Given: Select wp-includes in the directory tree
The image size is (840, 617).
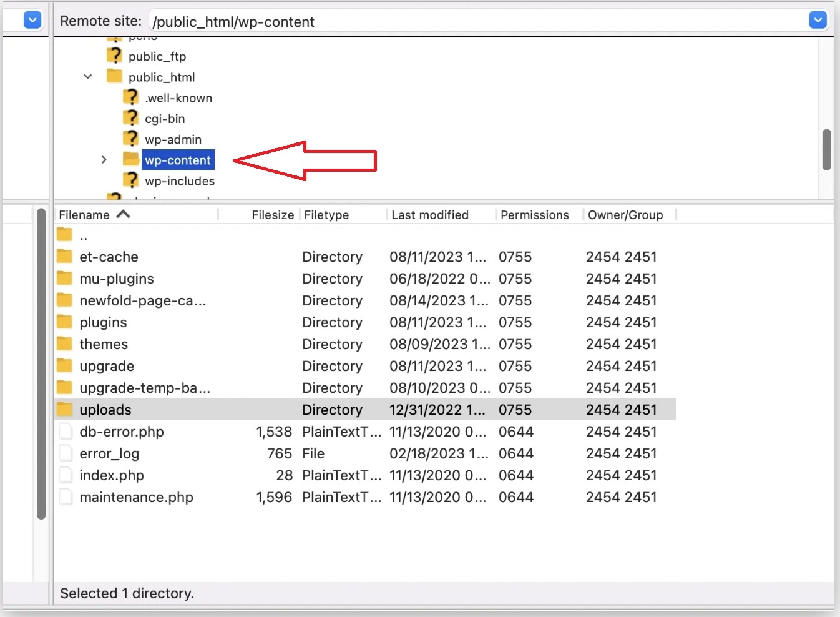Looking at the screenshot, I should pos(180,180).
